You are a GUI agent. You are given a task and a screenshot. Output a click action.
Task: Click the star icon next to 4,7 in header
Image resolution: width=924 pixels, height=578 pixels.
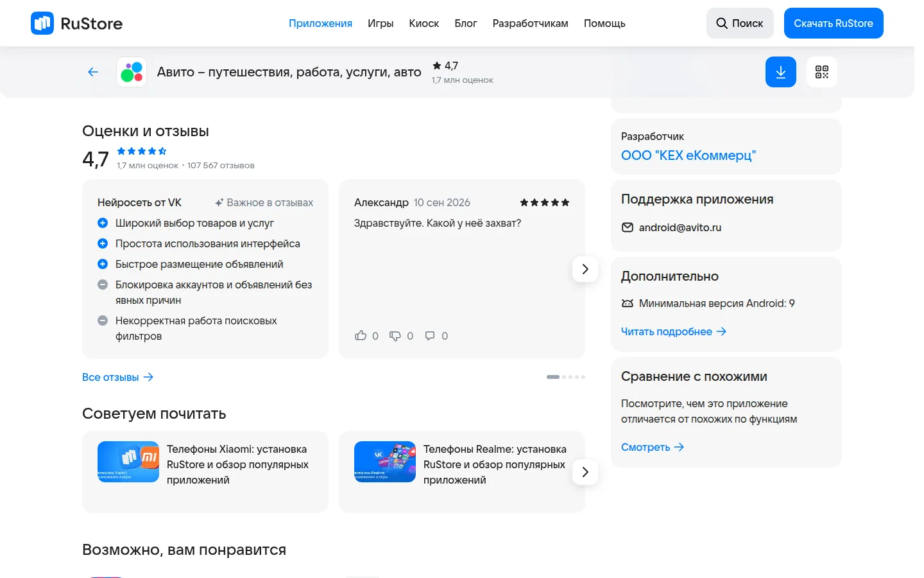(x=437, y=66)
